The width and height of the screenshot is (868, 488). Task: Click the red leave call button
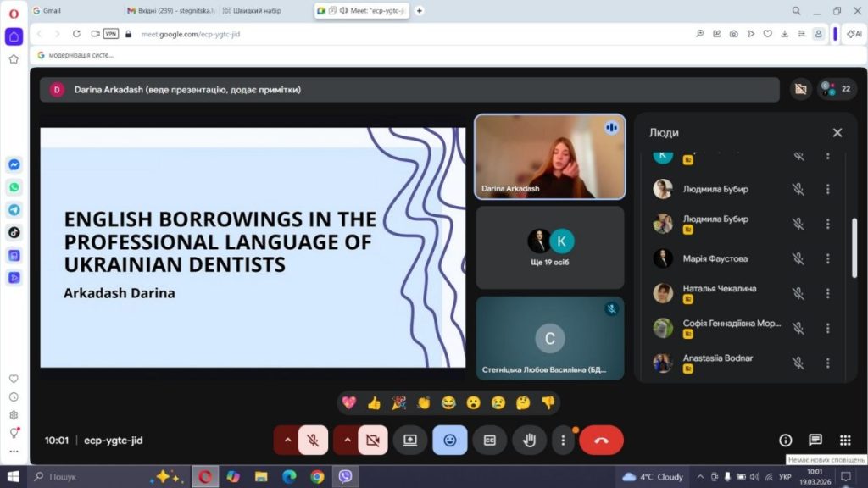(601, 440)
